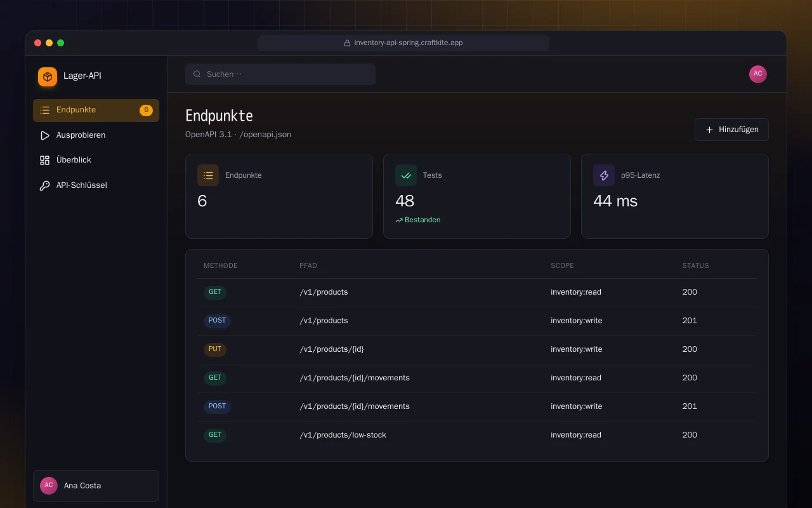Click the lock icon in the address bar

(347, 43)
